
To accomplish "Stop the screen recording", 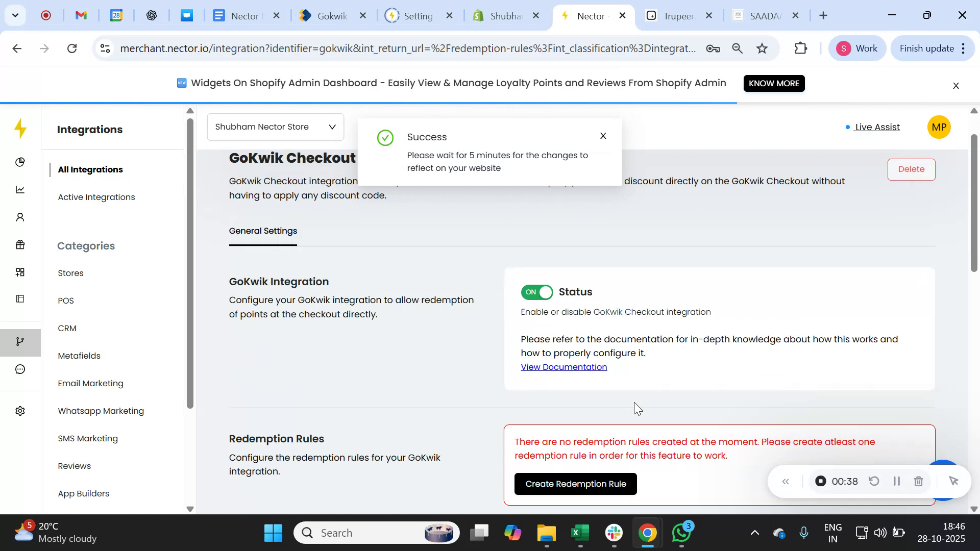I will click(x=820, y=481).
